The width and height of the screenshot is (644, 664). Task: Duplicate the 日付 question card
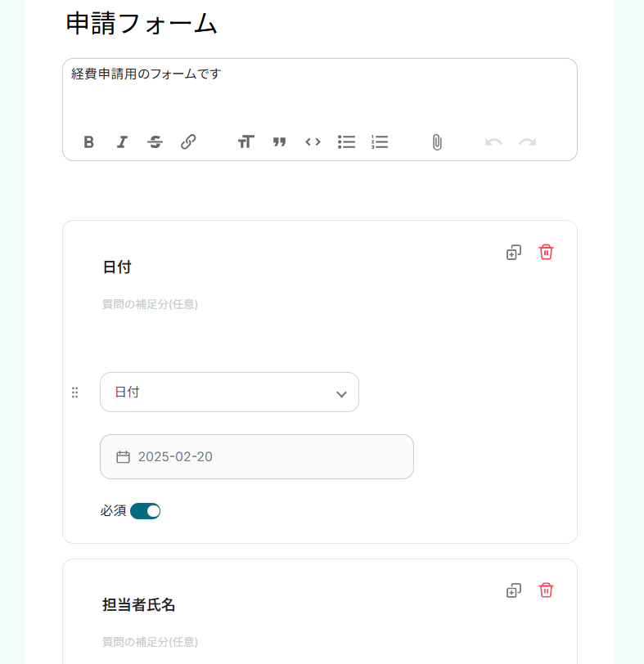(x=514, y=253)
